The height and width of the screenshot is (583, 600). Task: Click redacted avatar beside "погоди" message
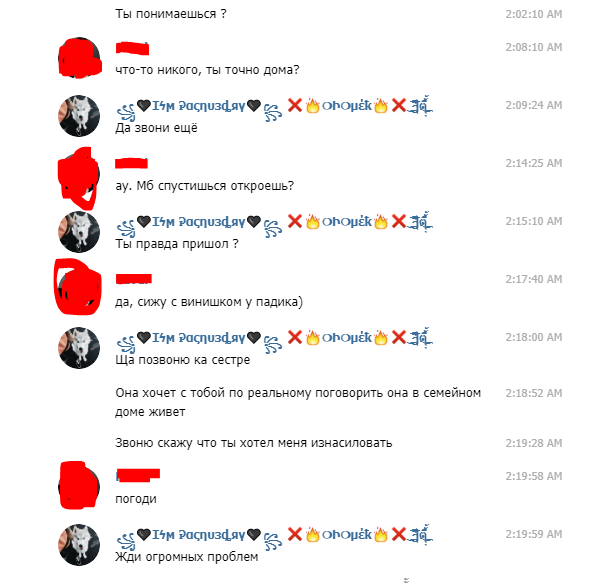[79, 485]
